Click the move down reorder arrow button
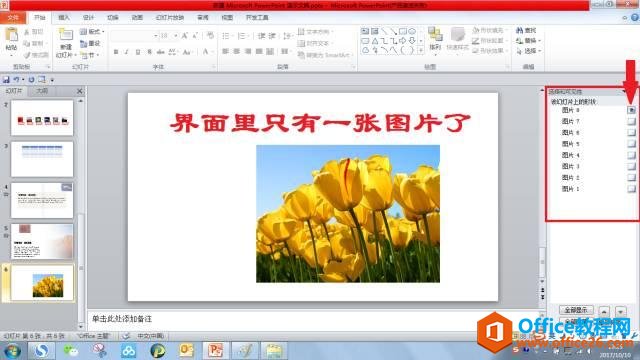 coord(620,311)
